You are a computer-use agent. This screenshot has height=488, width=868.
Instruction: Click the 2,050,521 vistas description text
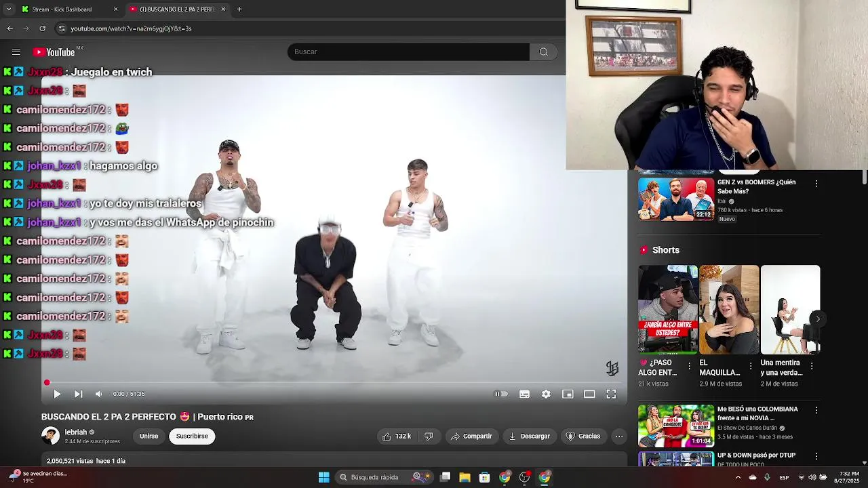pyautogui.click(x=86, y=461)
